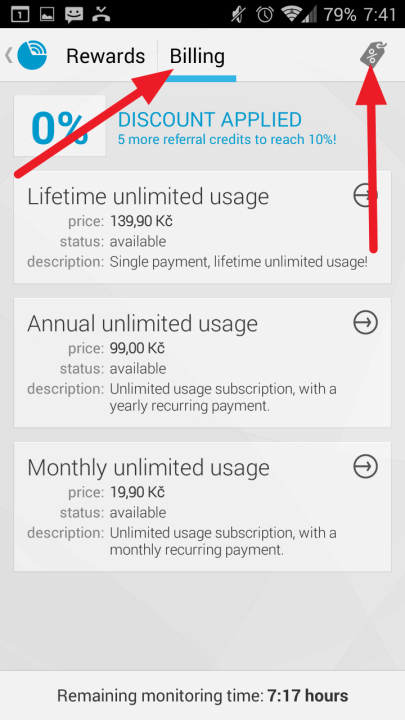The image size is (405, 720).
Task: Pick the Monthly unlimited usage plan title
Action: 148,468
